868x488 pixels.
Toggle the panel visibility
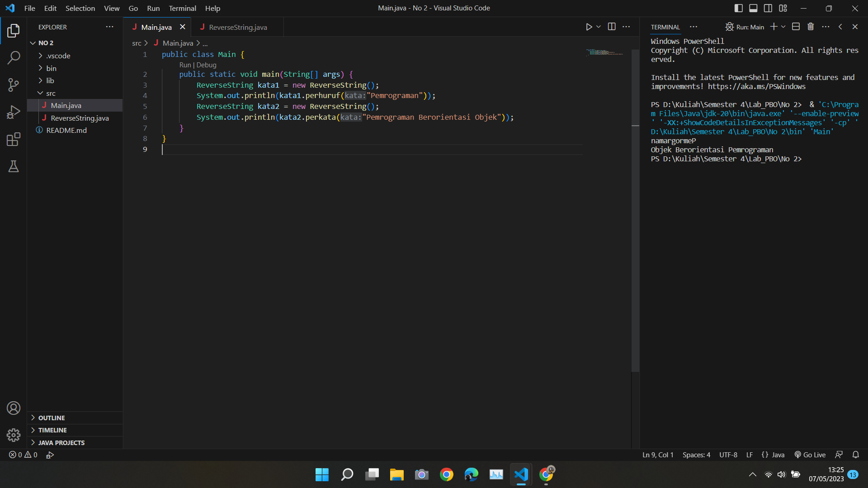pos(753,8)
